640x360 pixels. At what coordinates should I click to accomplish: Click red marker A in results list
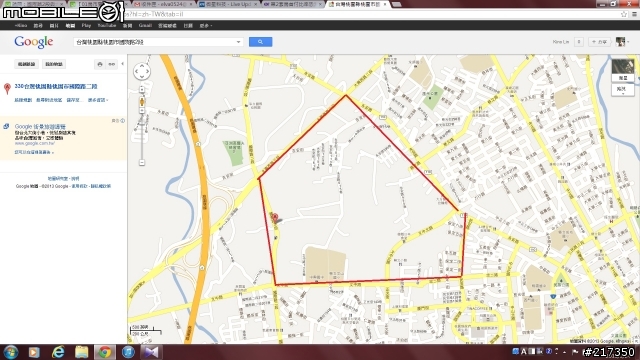7,89
